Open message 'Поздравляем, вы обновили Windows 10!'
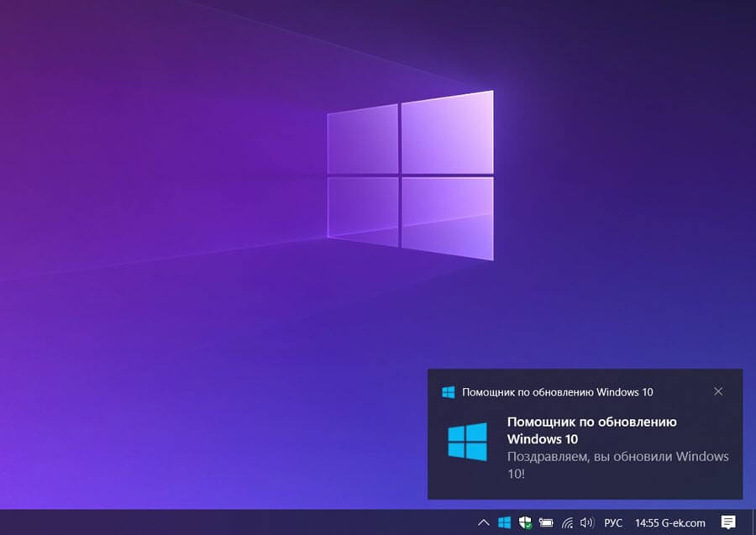The width and height of the screenshot is (756, 535). click(x=617, y=464)
